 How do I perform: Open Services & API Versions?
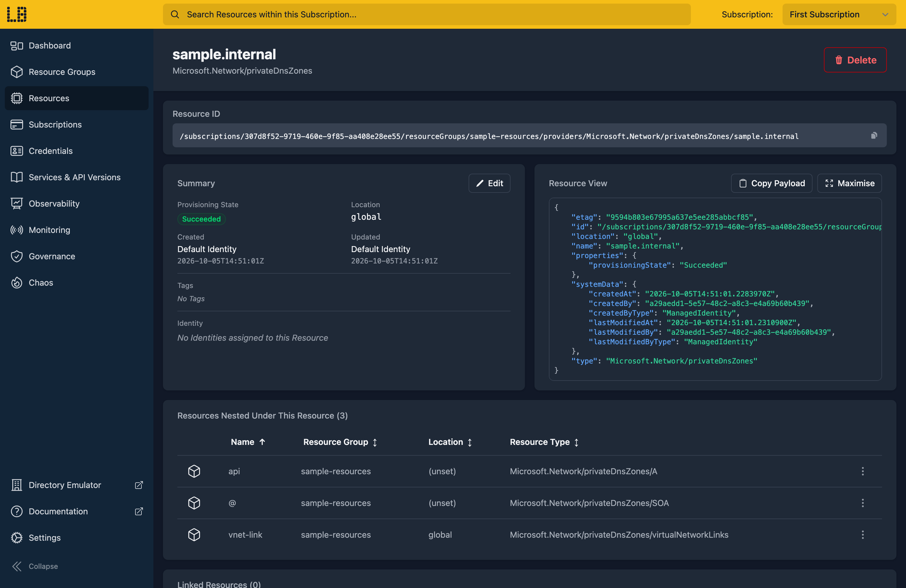[76, 177]
